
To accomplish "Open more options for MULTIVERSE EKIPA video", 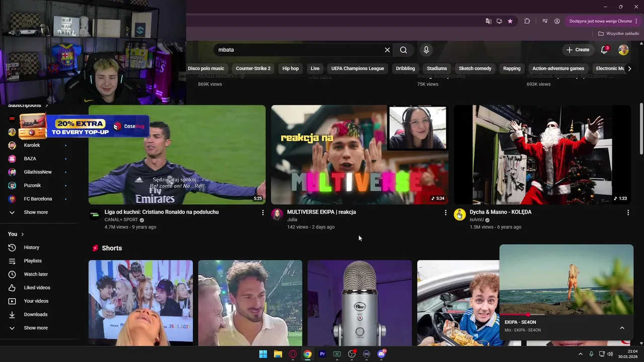I will [445, 213].
